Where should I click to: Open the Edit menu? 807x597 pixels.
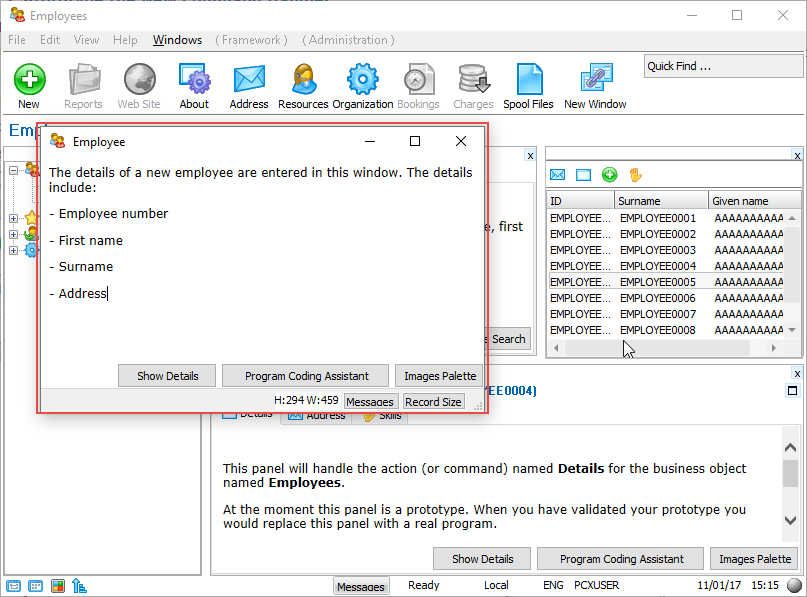[50, 40]
